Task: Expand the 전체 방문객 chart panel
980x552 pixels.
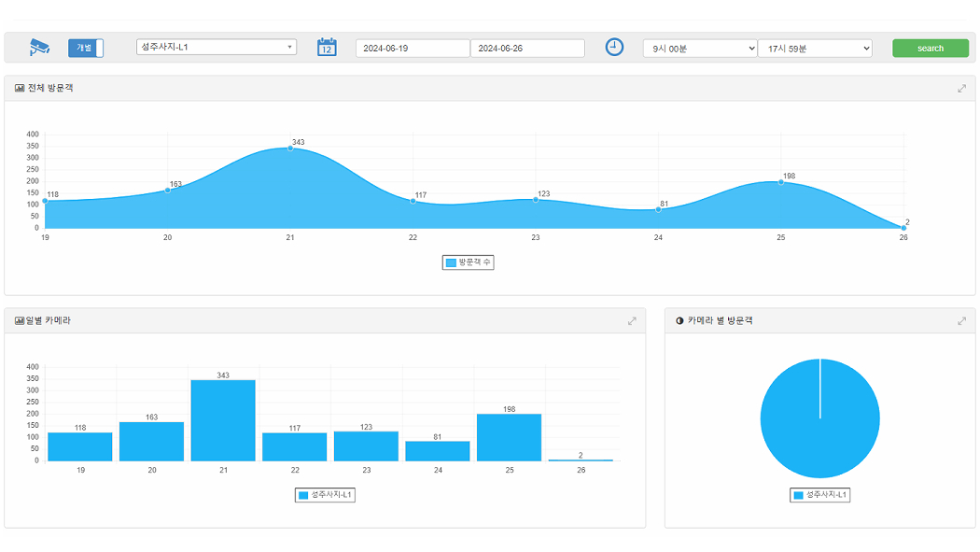Action: point(961,89)
